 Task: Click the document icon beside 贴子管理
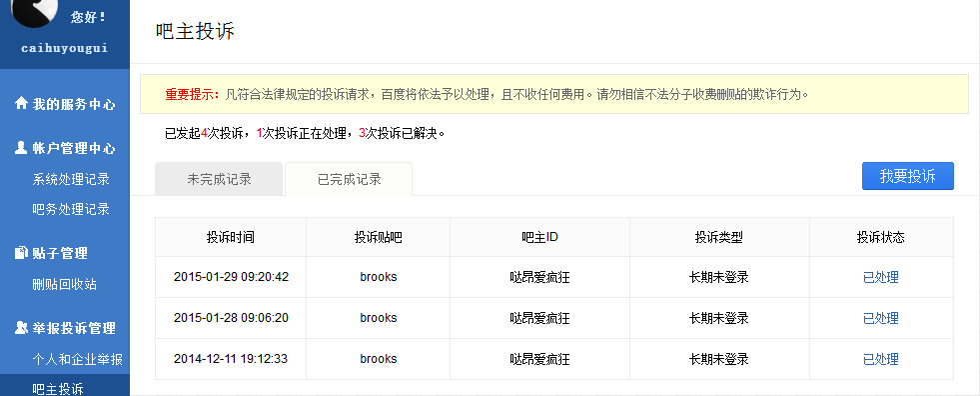[x=21, y=253]
